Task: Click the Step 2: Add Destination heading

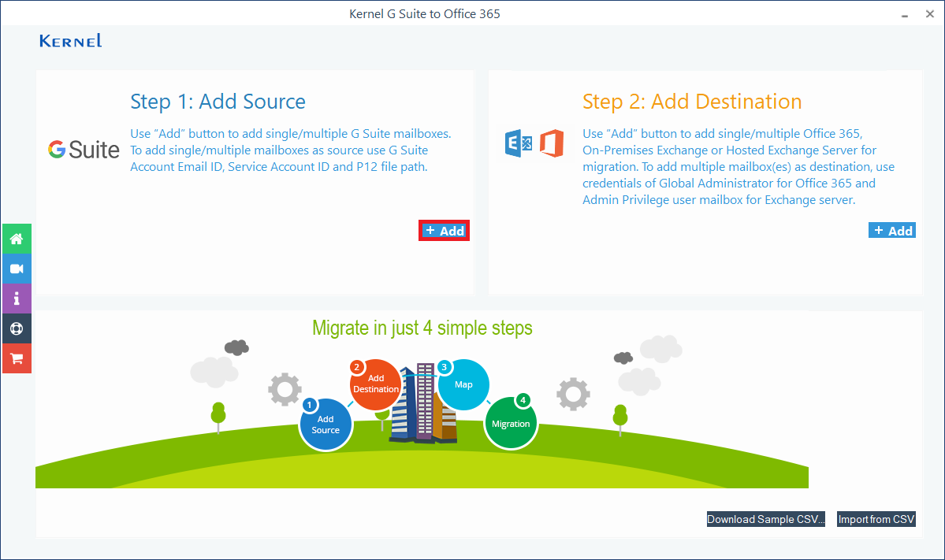Action: coord(692,102)
